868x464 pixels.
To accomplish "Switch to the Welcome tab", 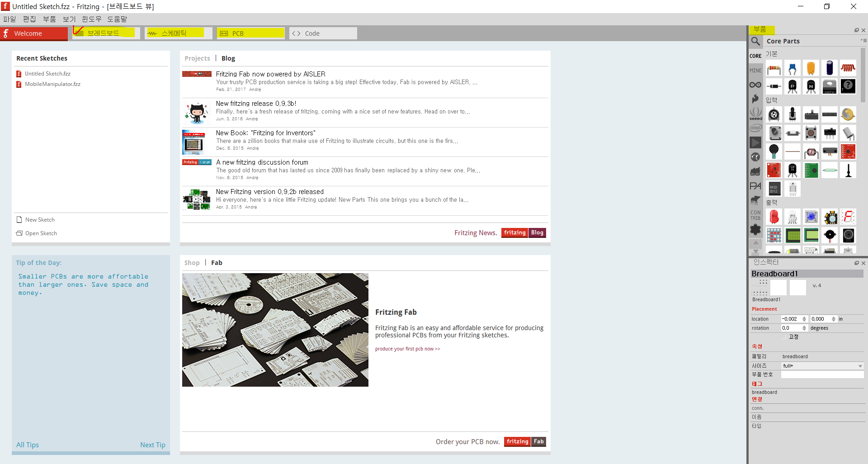I will (34, 33).
